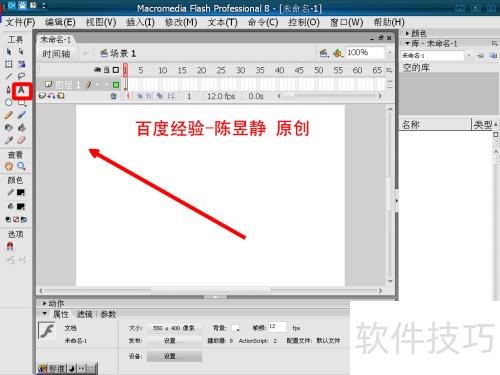500x375 pixels.
Task: Click the 发布 设置... publish settings button
Action: pos(174,341)
